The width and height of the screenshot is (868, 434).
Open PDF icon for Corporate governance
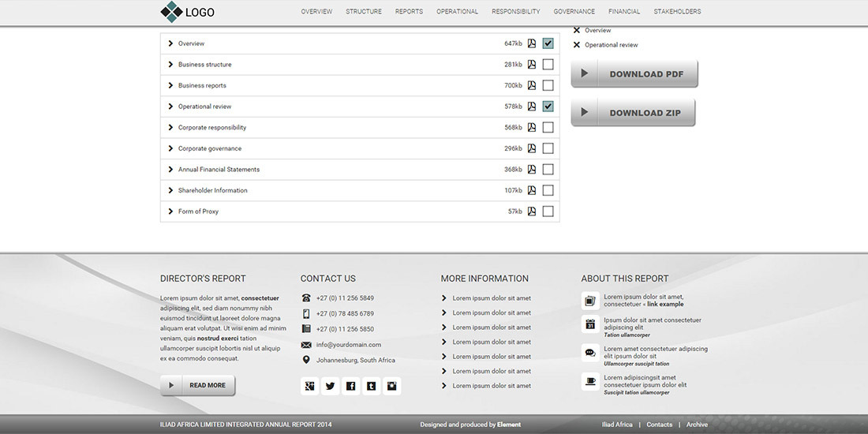tap(531, 148)
